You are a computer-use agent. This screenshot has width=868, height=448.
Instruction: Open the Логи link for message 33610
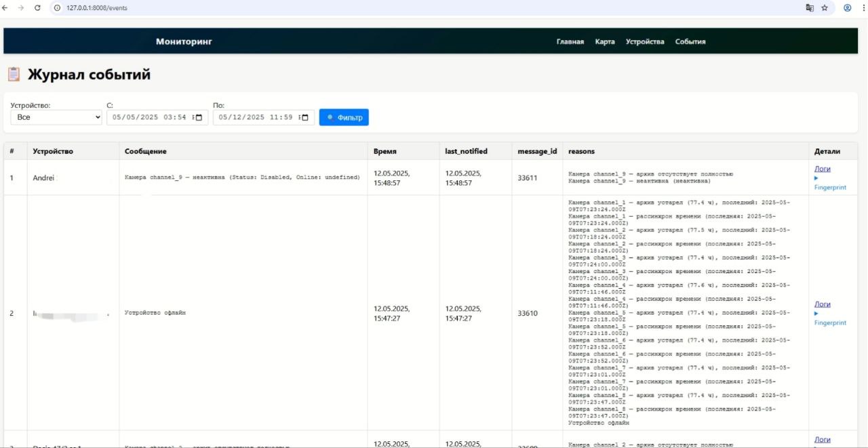tap(822, 304)
